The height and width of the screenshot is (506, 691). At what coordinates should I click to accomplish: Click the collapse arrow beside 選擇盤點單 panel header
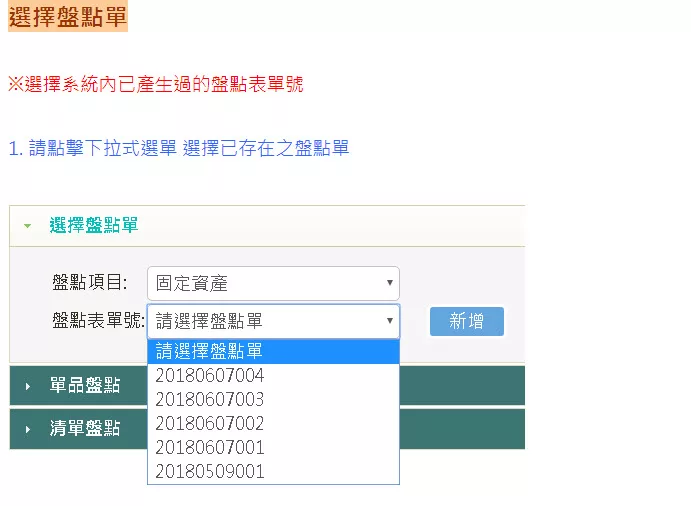27,226
